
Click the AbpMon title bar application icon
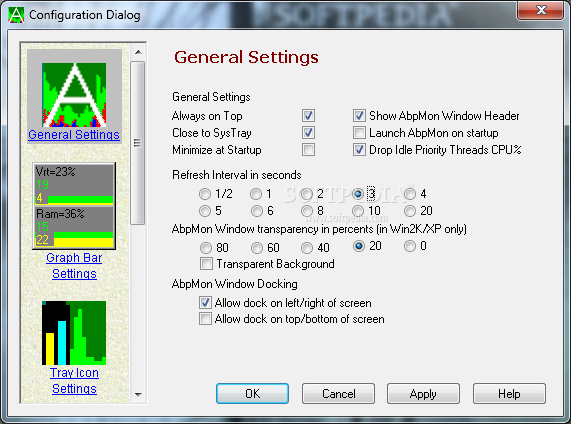pyautogui.click(x=16, y=15)
